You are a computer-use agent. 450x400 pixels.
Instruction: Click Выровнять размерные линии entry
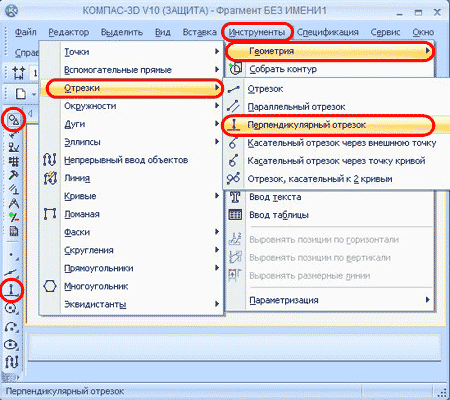[330, 276]
